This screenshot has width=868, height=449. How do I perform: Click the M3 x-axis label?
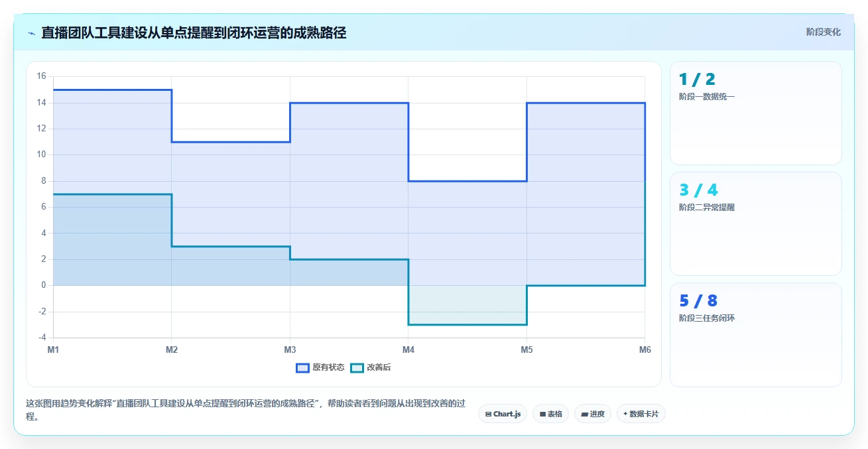290,350
